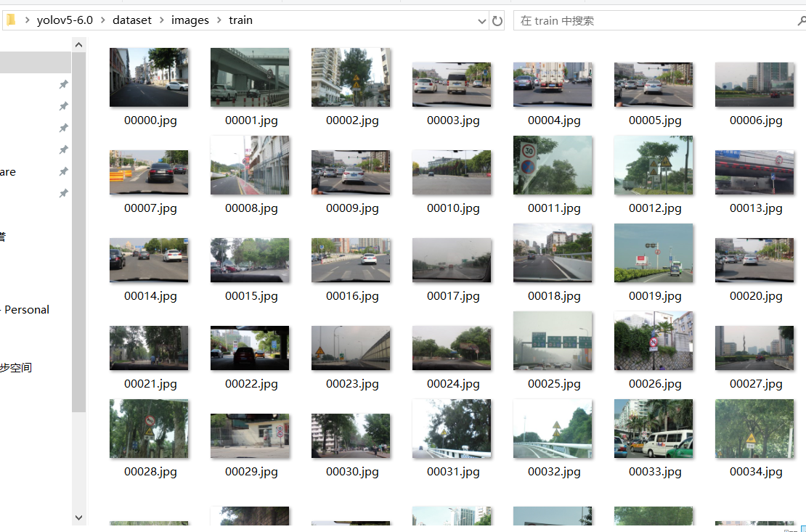Select thumbnail 00018.jpg
806x532 pixels.
(553, 253)
